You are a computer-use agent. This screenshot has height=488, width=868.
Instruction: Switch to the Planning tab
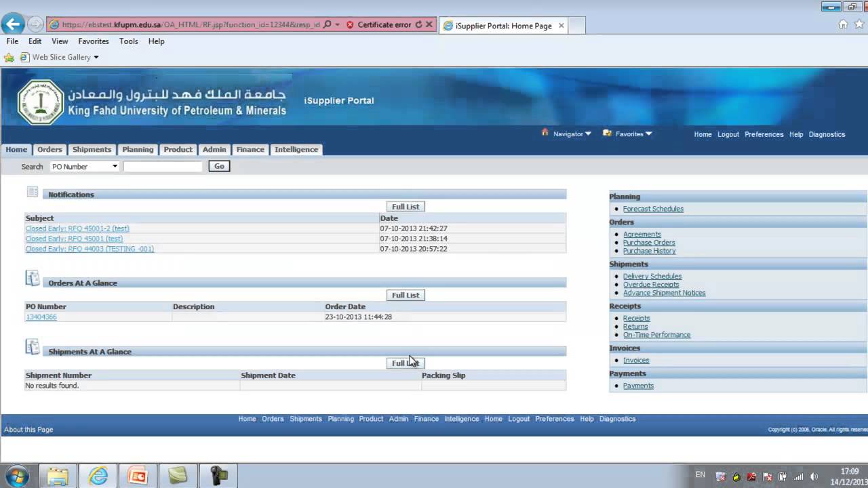138,150
